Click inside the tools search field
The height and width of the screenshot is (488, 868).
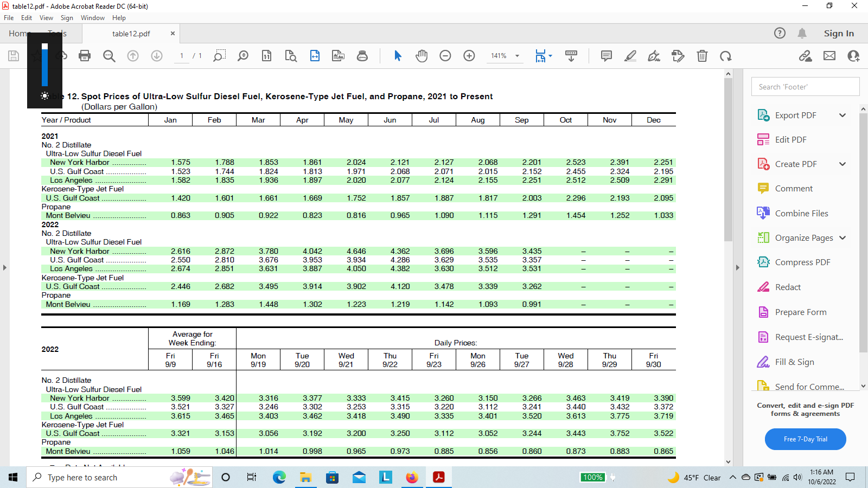pyautogui.click(x=805, y=87)
